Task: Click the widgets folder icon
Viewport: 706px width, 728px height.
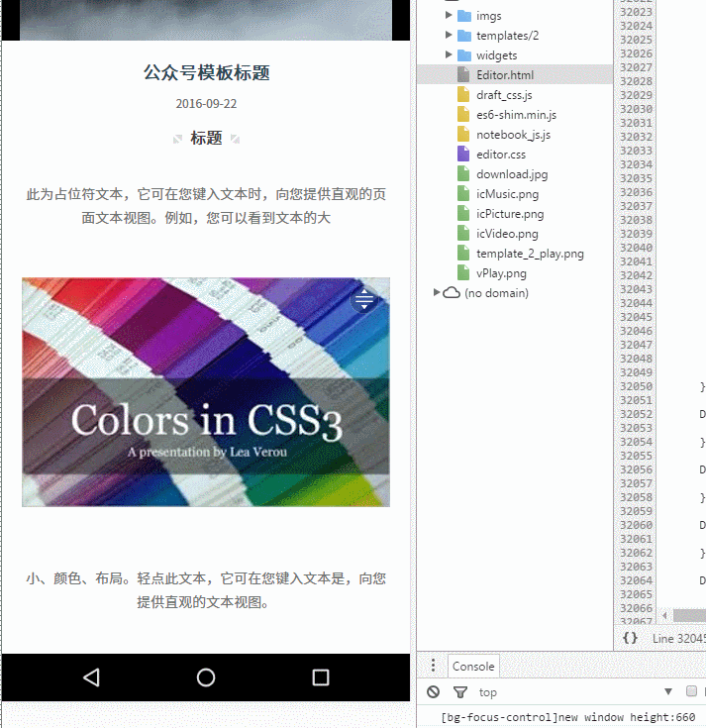Action: pos(464,55)
